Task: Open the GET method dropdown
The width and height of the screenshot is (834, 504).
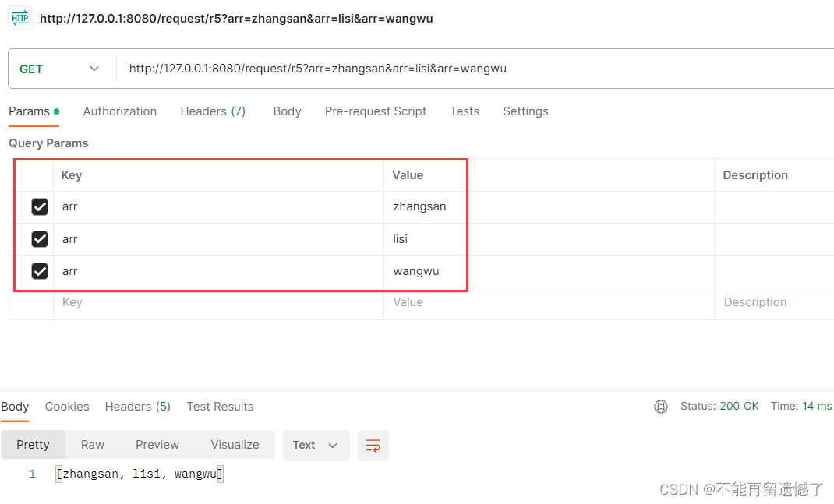Action: pos(59,69)
